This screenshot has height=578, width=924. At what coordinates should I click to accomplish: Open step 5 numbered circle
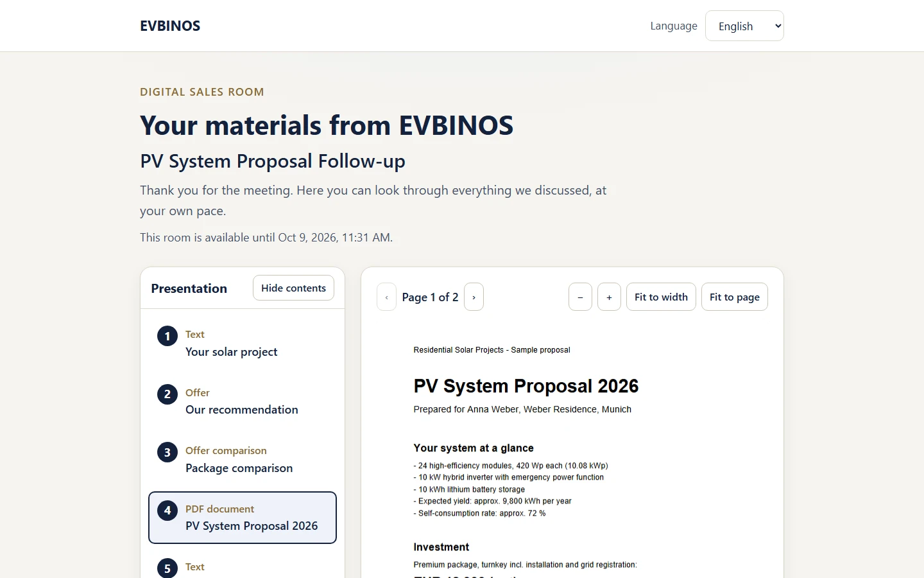coord(167,568)
